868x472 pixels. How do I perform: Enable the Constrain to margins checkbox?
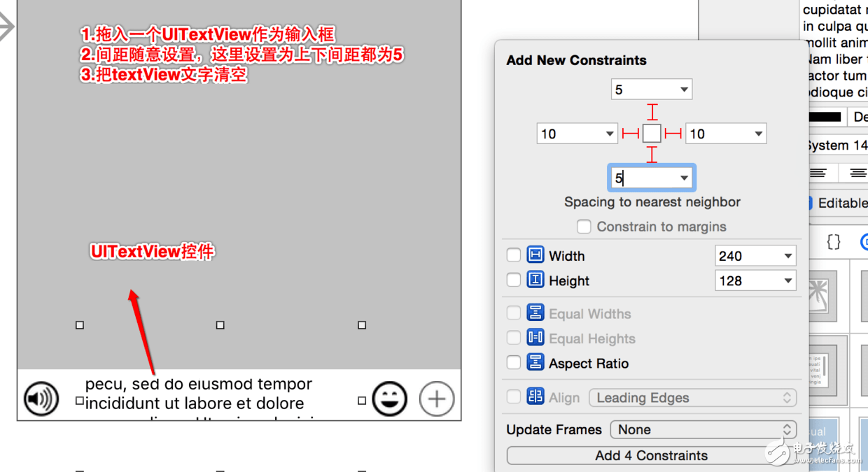pyautogui.click(x=584, y=226)
